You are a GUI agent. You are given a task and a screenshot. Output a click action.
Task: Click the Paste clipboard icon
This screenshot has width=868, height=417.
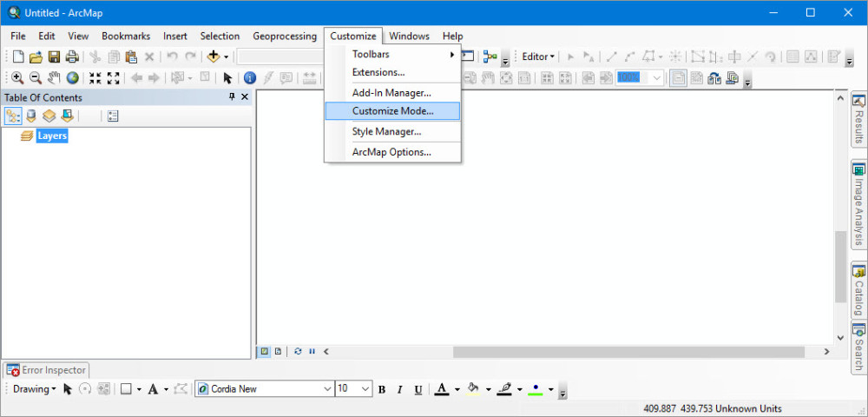click(131, 56)
